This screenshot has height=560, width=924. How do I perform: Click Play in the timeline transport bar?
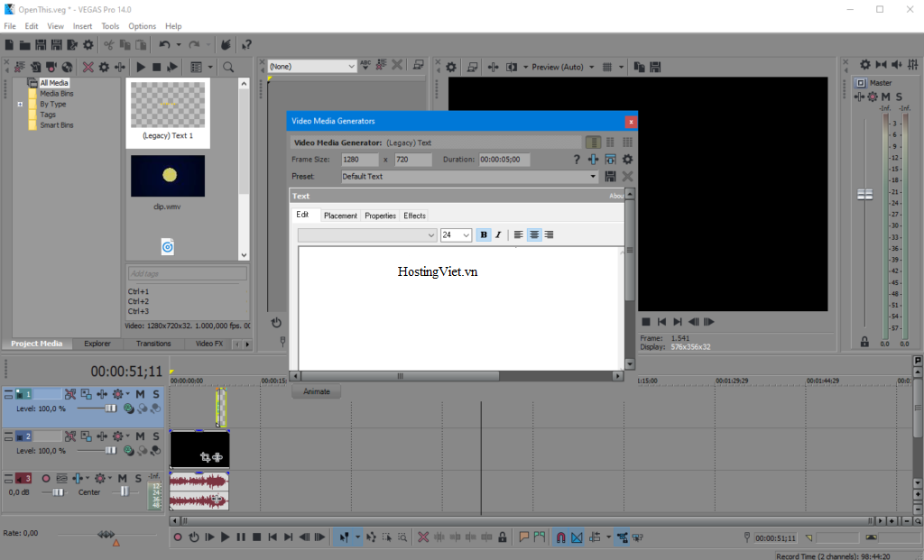(x=225, y=537)
